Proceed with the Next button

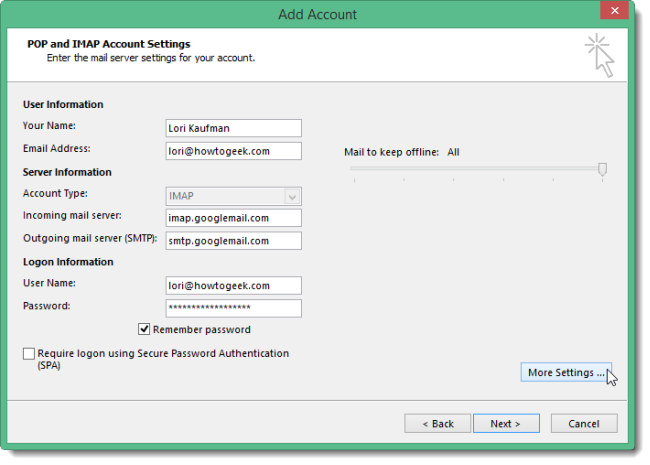pos(506,423)
